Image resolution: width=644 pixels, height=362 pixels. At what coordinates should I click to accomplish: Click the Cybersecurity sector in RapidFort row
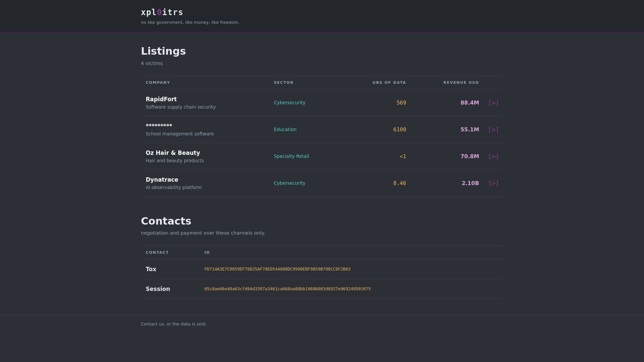(289, 103)
